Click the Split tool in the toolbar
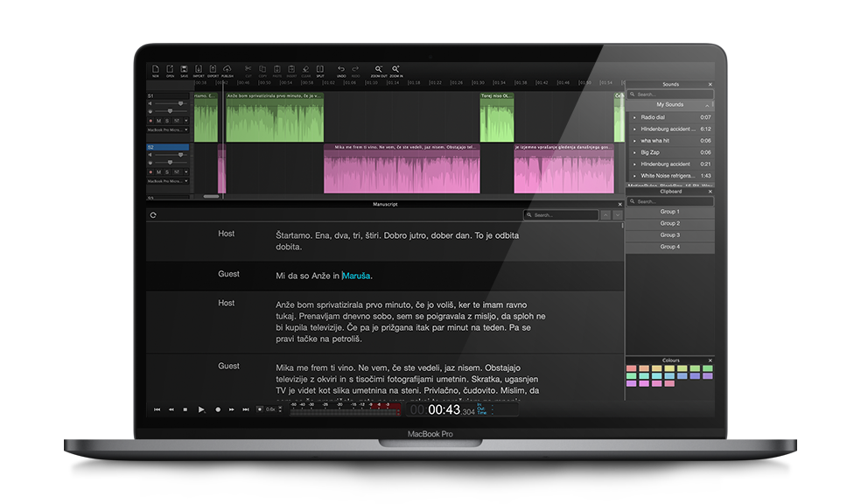Viewport: 861px width, 504px height. pyautogui.click(x=320, y=70)
